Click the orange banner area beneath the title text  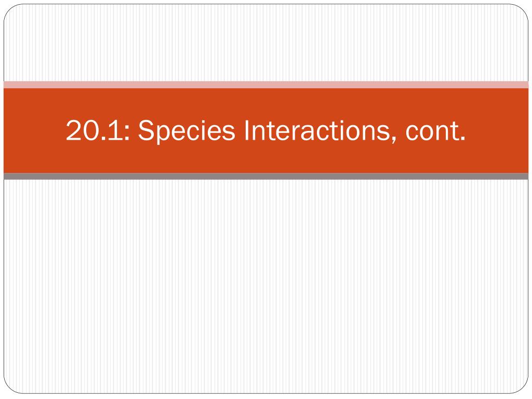click(x=265, y=159)
